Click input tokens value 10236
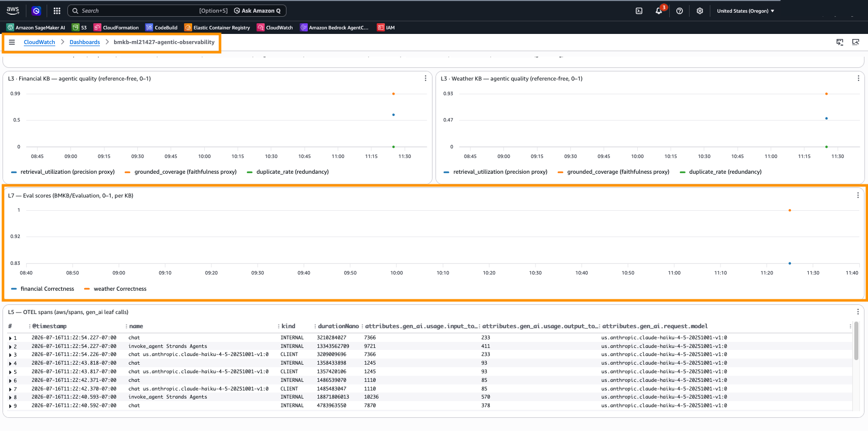Viewport: 868px width, 431px height. tap(371, 397)
